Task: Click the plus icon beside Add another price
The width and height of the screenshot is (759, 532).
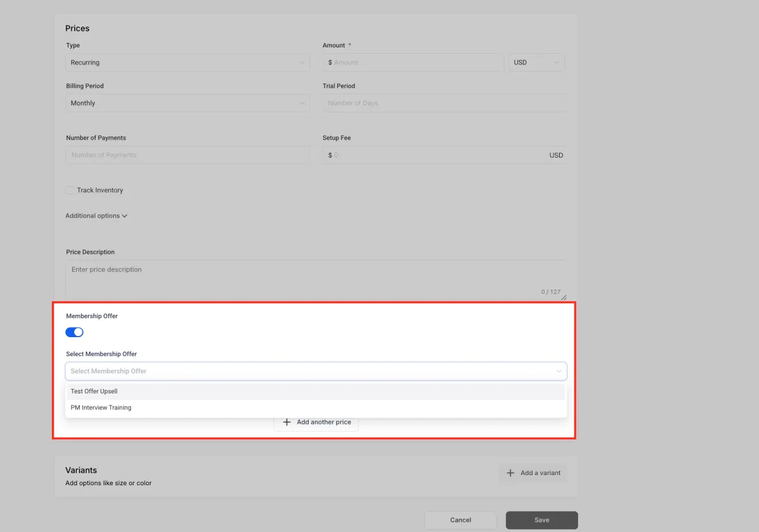Action: click(287, 422)
